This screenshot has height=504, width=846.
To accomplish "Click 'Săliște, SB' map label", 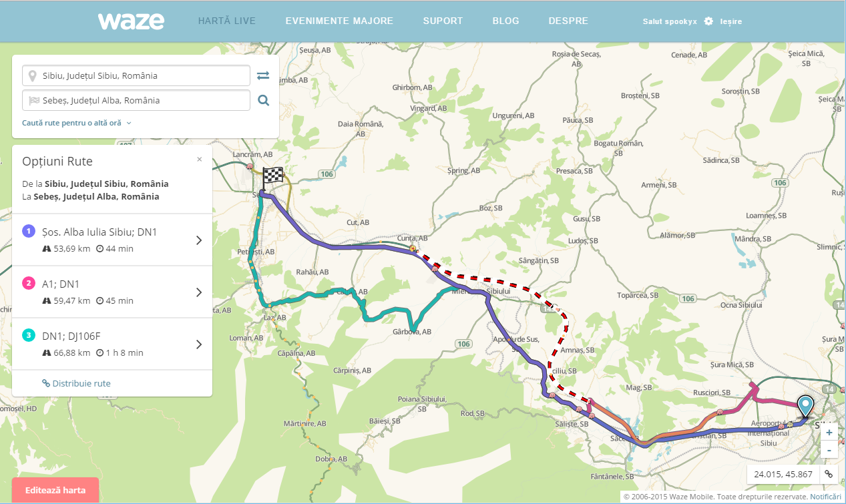I will [x=571, y=424].
